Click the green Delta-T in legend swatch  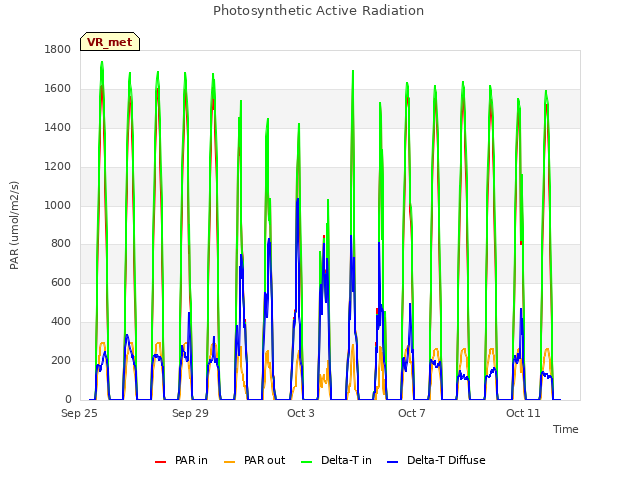tap(307, 462)
